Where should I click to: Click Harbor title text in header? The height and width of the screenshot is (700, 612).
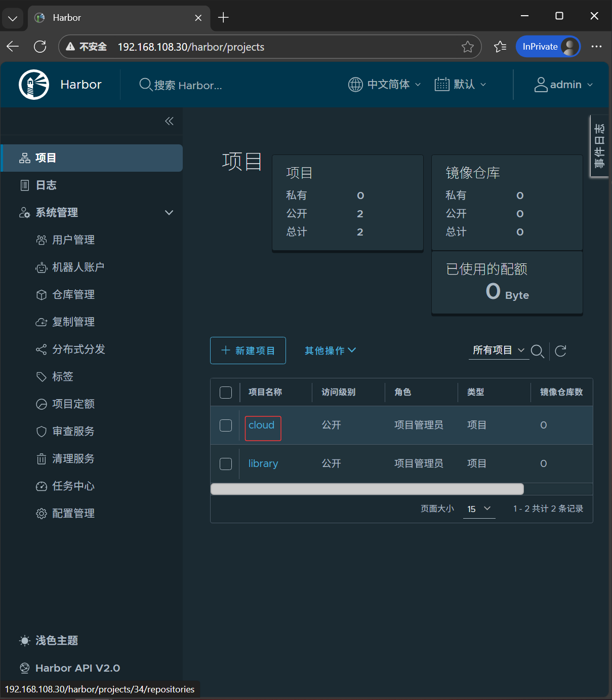(x=81, y=85)
